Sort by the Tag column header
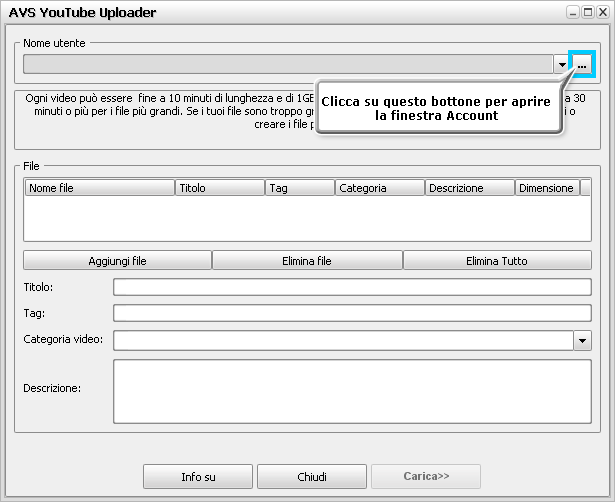 pyautogui.click(x=300, y=188)
